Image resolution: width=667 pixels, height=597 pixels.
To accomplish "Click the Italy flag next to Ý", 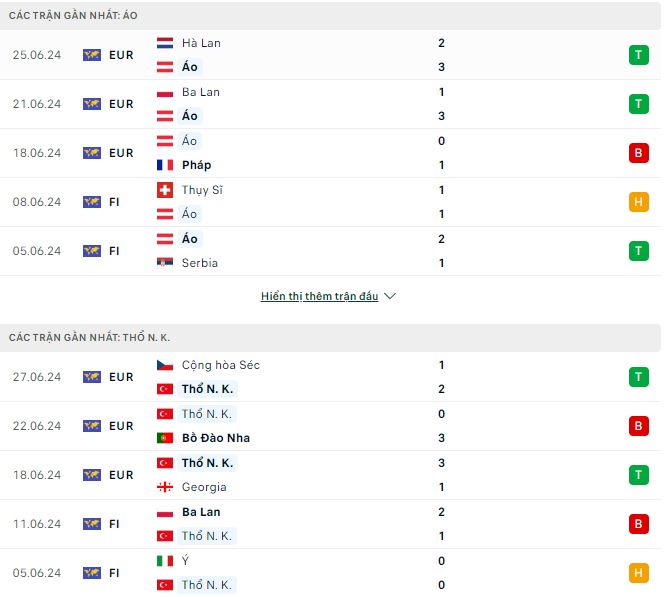I will pyautogui.click(x=165, y=561).
